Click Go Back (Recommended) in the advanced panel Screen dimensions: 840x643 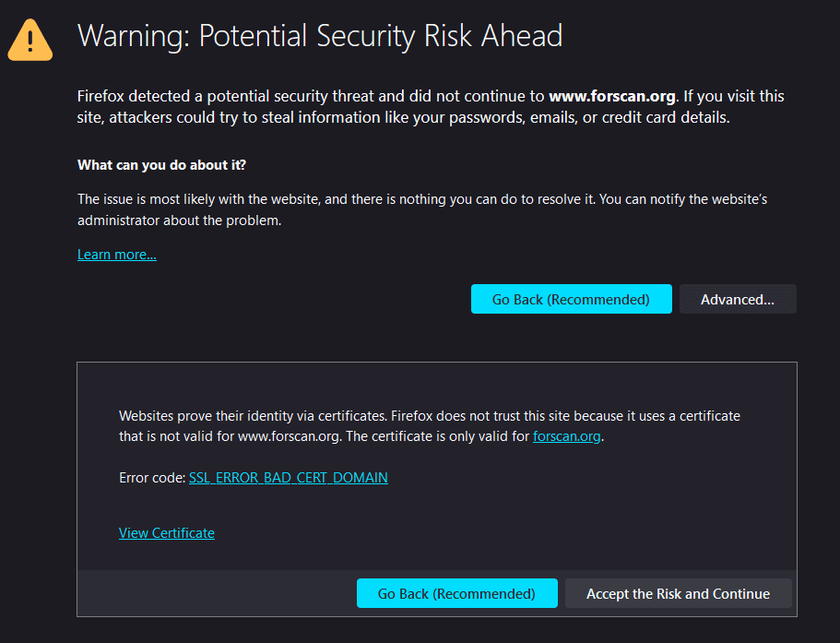457,593
